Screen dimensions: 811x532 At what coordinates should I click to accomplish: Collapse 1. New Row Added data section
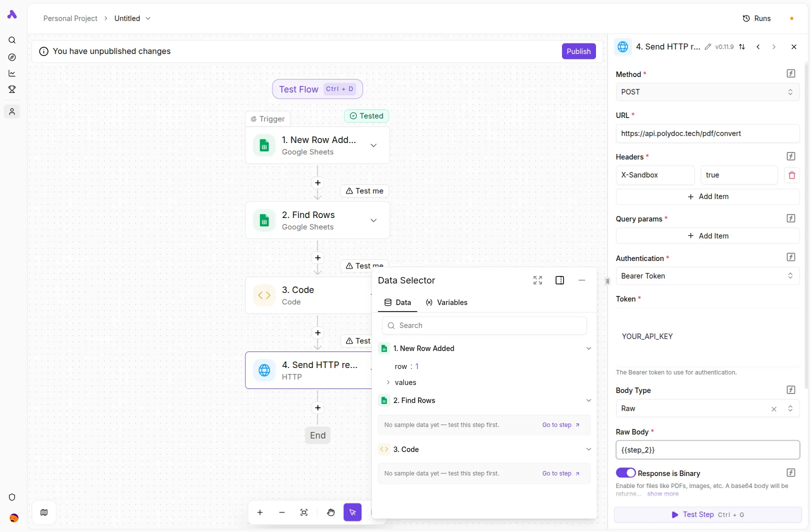pyautogui.click(x=588, y=348)
